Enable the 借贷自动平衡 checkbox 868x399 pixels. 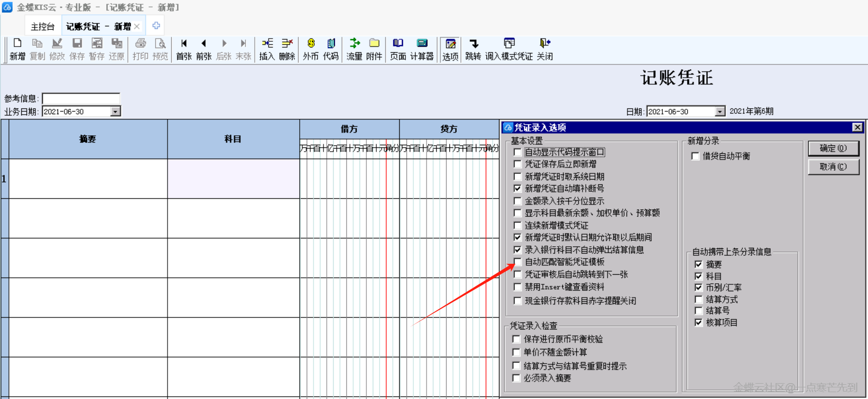pos(696,156)
